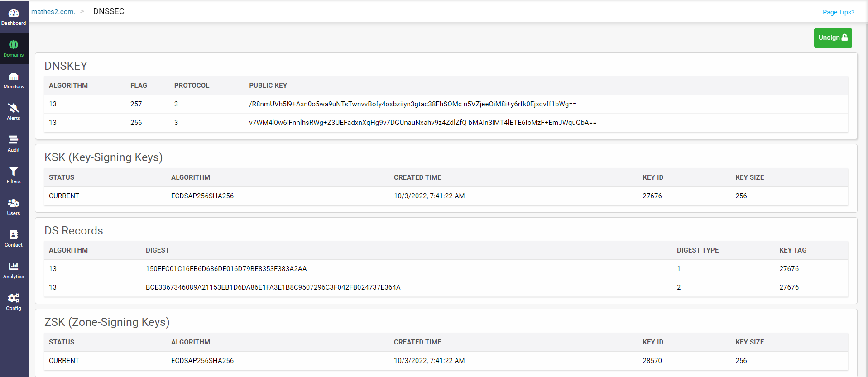Viewport: 868px width, 377px height.
Task: Open the Dashboard gauge icon
Action: 14,13
